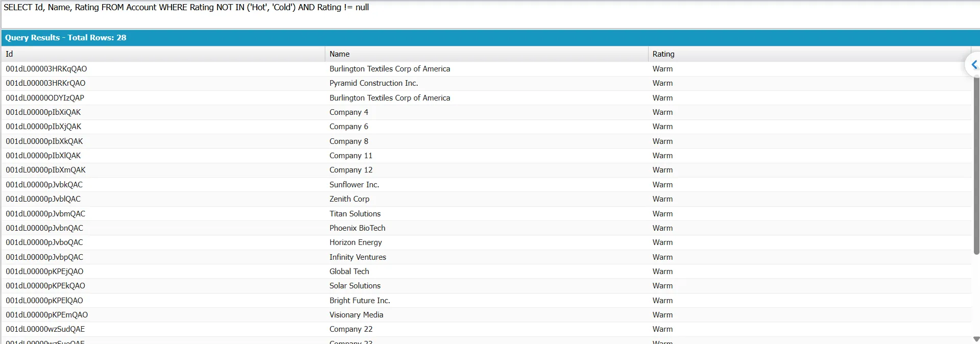
Task: Select Id 001dL00000pJvboQAC
Action: click(x=44, y=242)
